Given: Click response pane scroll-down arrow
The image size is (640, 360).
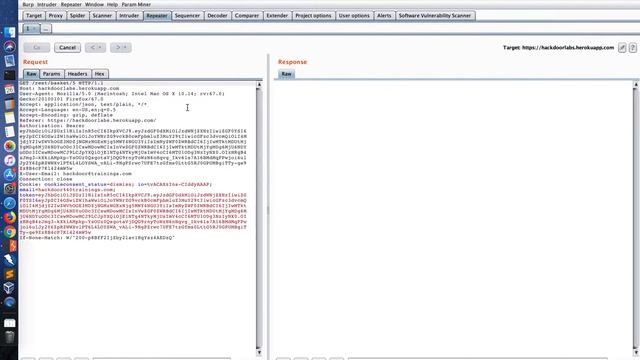Looking at the screenshot, I should pyautogui.click(x=636, y=352).
